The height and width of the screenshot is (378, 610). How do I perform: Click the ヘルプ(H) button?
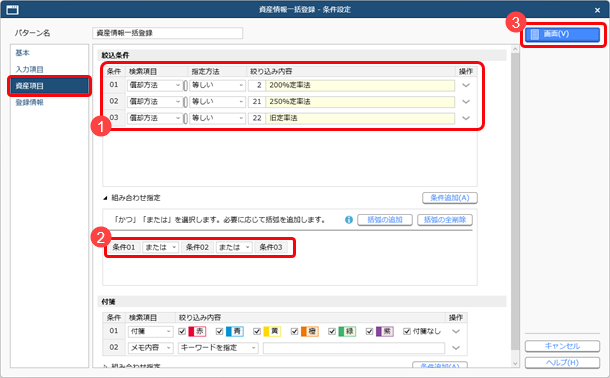pyautogui.click(x=562, y=362)
